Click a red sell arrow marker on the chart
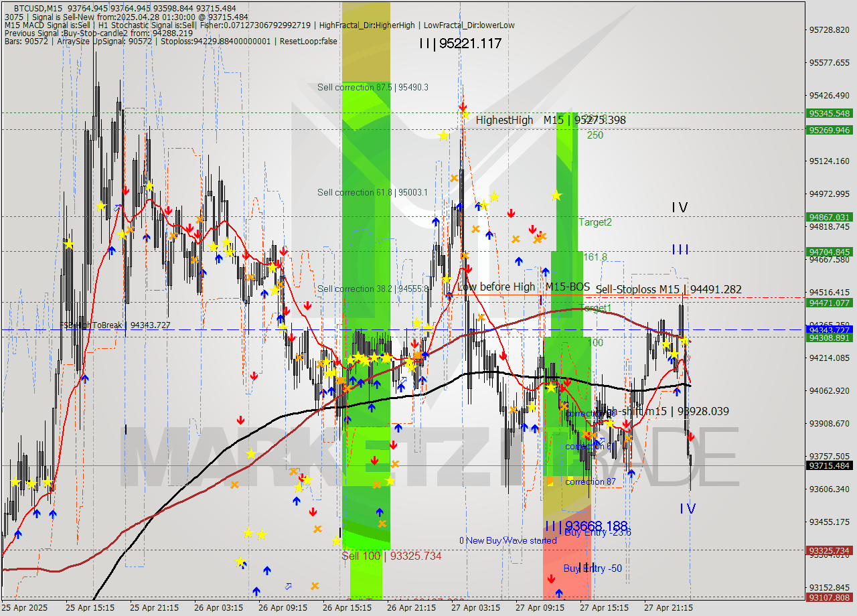The width and height of the screenshot is (857, 616). coord(240,420)
